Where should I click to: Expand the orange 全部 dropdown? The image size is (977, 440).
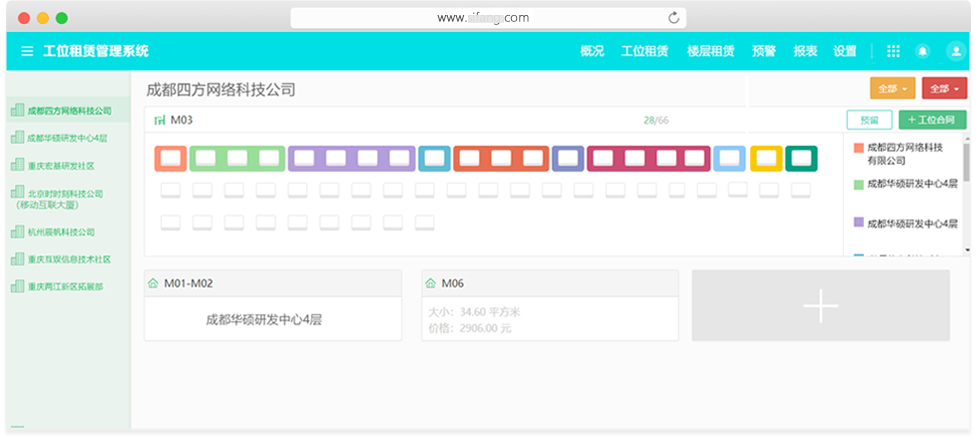(892, 89)
